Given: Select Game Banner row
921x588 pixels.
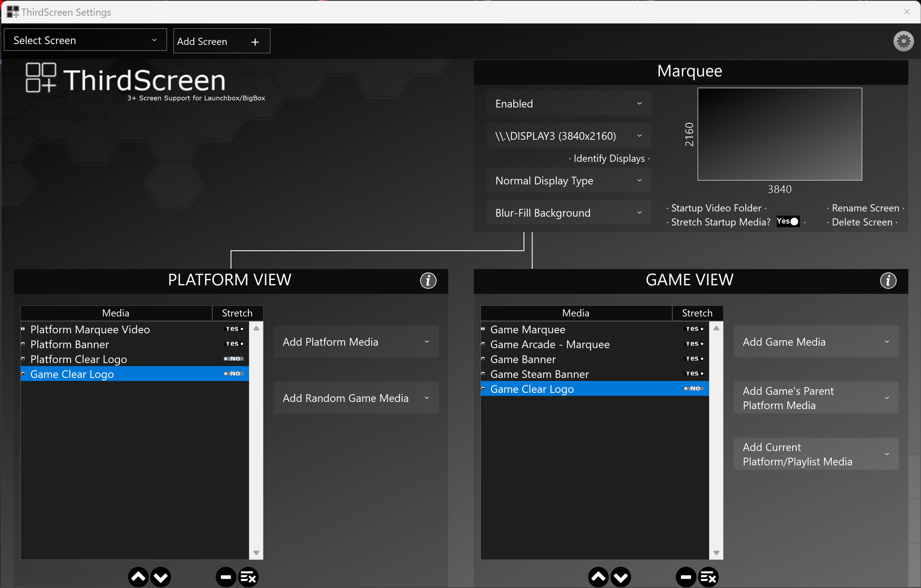Looking at the screenshot, I should click(x=595, y=359).
